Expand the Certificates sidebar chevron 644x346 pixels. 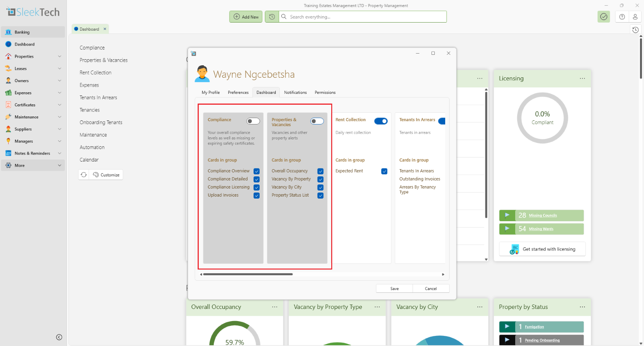(60, 105)
